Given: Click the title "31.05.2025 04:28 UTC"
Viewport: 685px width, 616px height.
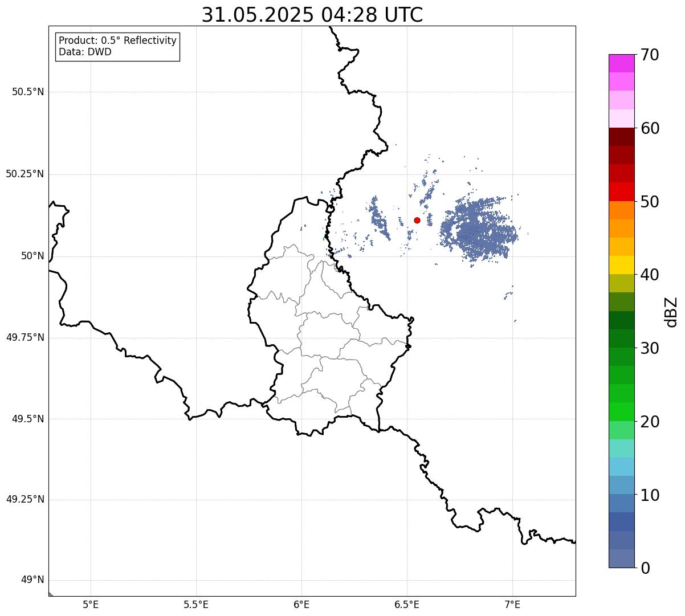Looking at the screenshot, I should pos(312,15).
